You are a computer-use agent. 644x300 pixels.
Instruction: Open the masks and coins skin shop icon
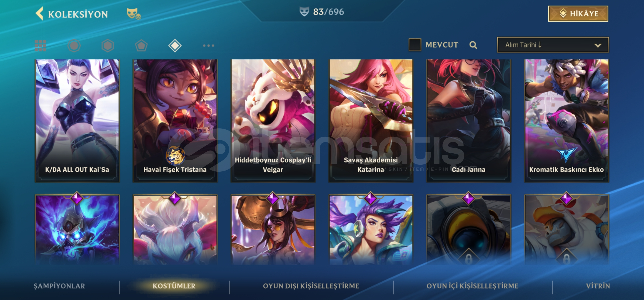click(134, 14)
